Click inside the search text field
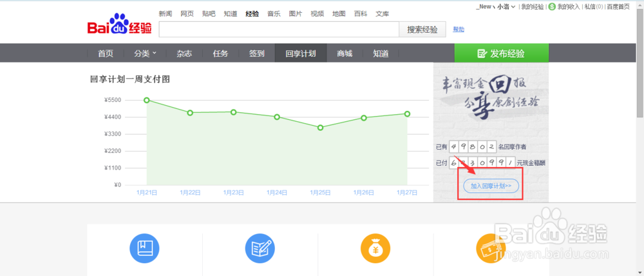This screenshot has width=644, height=276. coord(279,30)
